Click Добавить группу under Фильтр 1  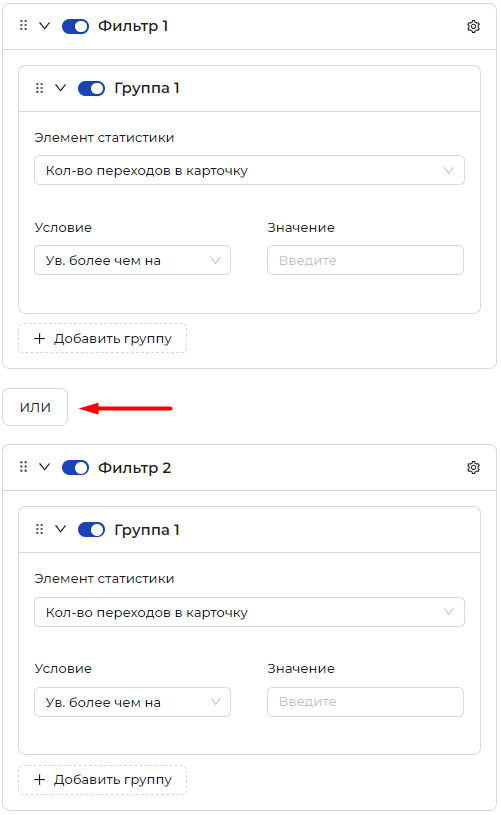pos(102,338)
